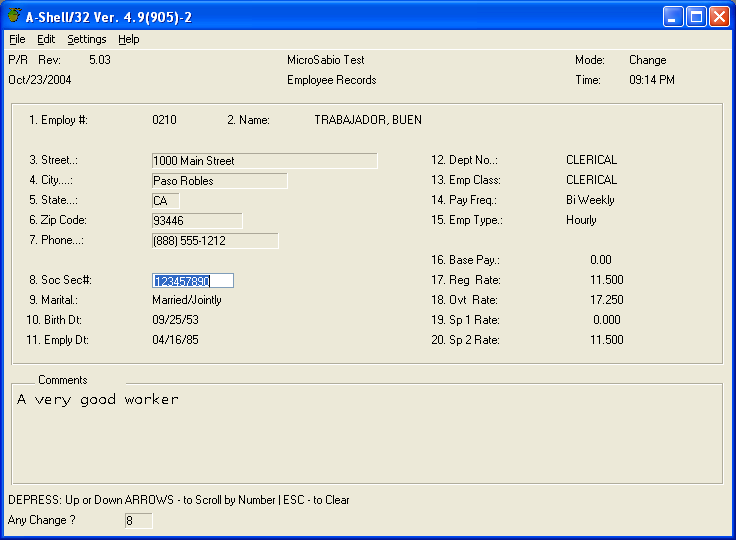Image resolution: width=736 pixels, height=540 pixels.
Task: Click the A-Shell application icon in title bar
Action: click(x=14, y=16)
